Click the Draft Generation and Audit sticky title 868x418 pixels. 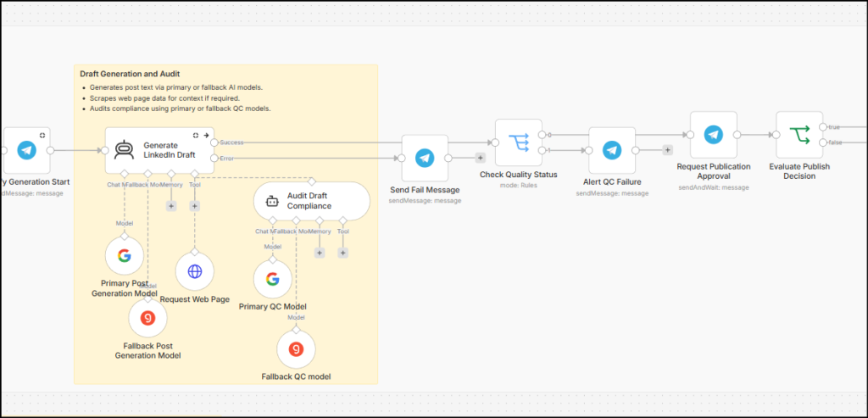130,74
